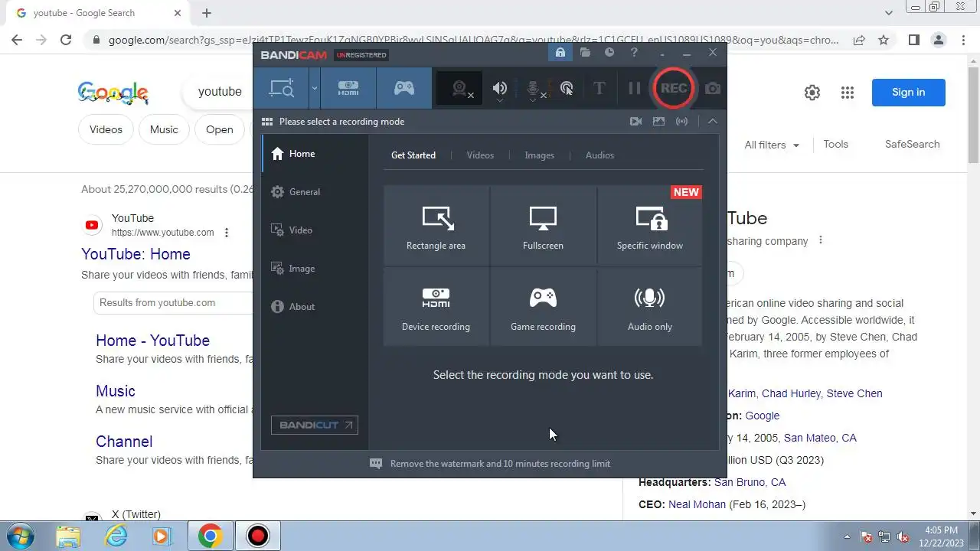Collapse Bandicam panel with up chevron
Screen dimensions: 980x551
coord(713,122)
